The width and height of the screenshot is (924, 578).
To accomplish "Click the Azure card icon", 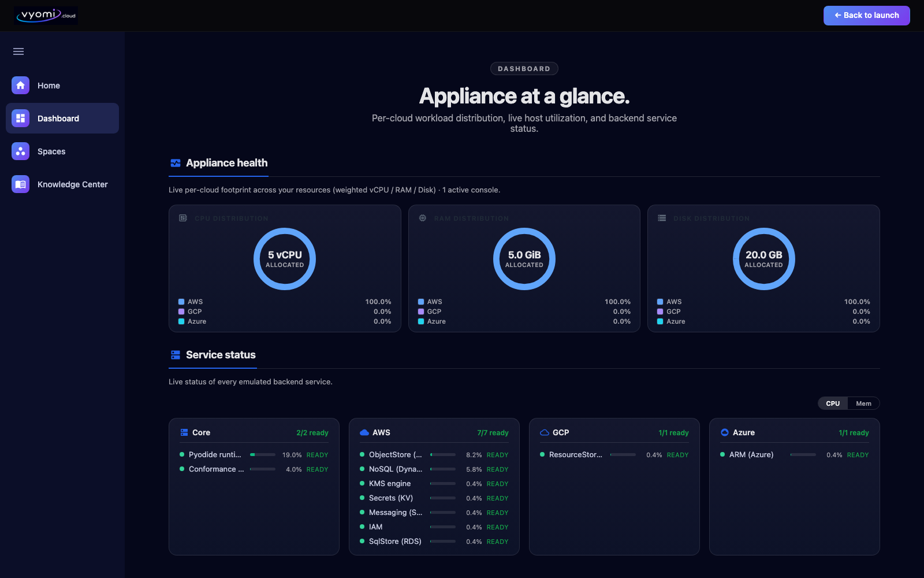I will (725, 432).
